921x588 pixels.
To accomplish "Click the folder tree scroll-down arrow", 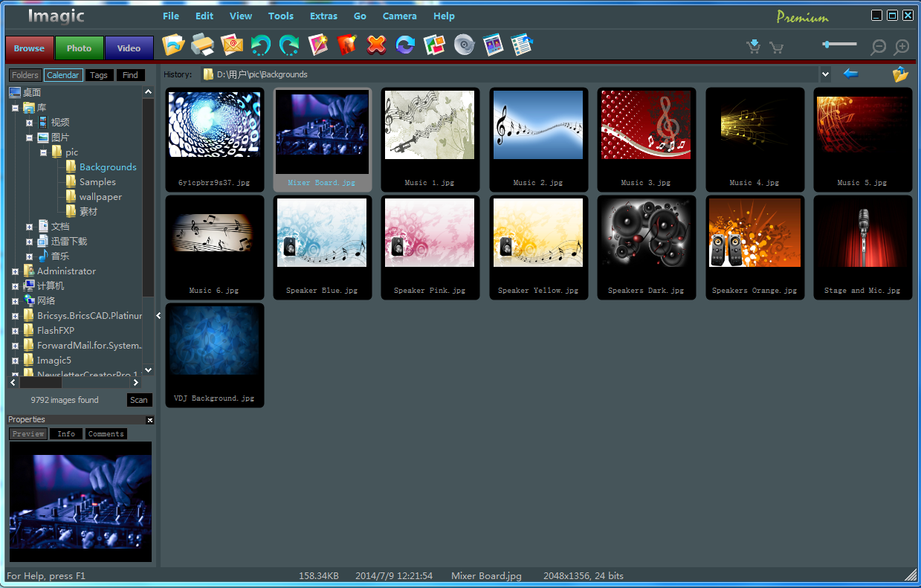I will (148, 369).
